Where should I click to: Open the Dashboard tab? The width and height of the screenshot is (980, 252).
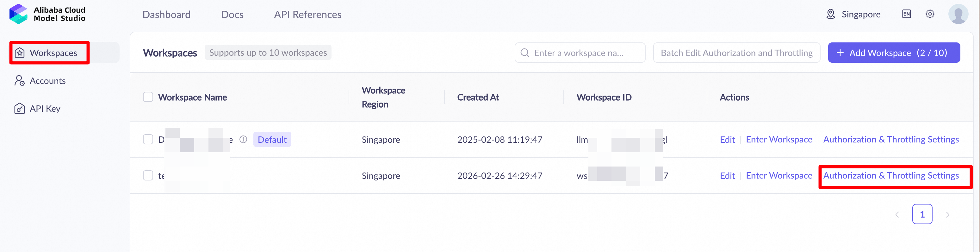pyautogui.click(x=166, y=15)
